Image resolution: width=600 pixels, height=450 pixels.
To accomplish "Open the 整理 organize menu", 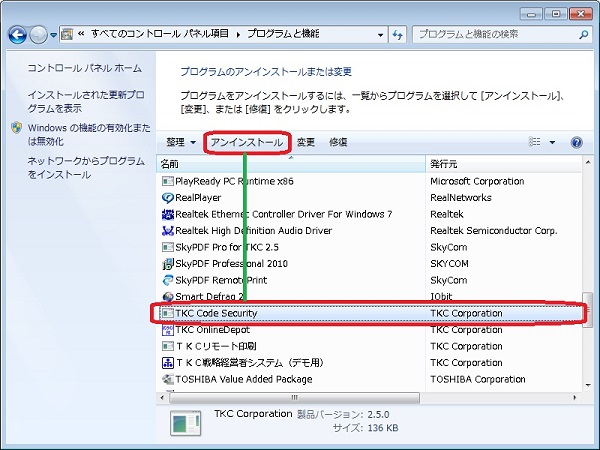I will click(x=181, y=142).
